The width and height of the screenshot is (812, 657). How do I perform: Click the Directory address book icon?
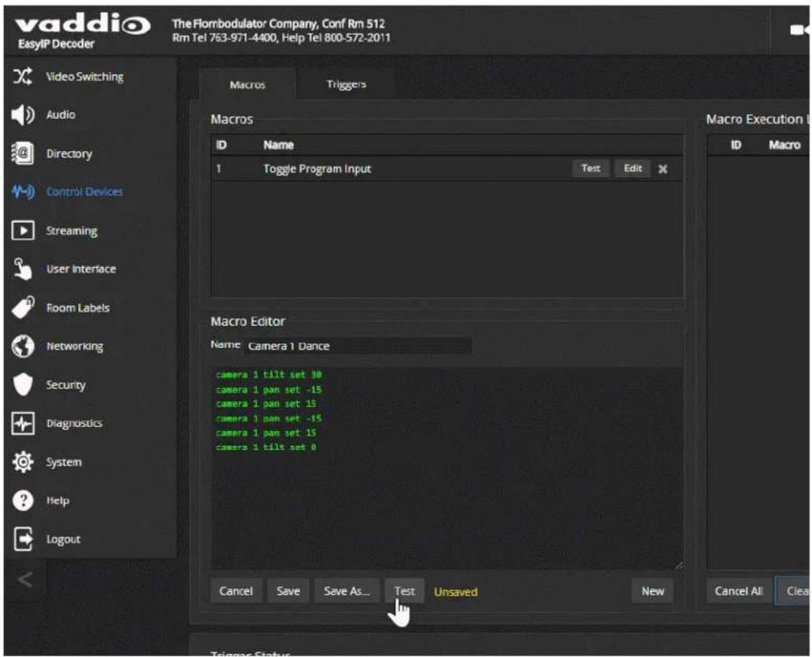(23, 154)
